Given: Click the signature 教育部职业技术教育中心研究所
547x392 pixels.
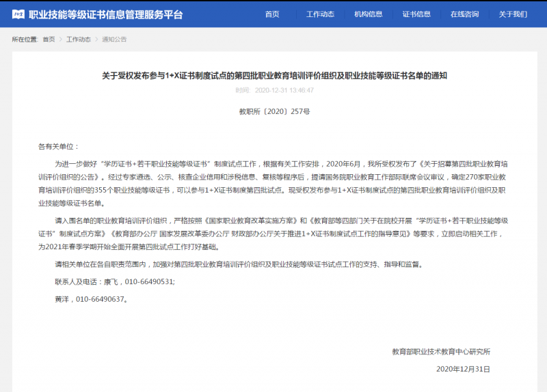Looking at the screenshot, I should pyautogui.click(x=441, y=352).
